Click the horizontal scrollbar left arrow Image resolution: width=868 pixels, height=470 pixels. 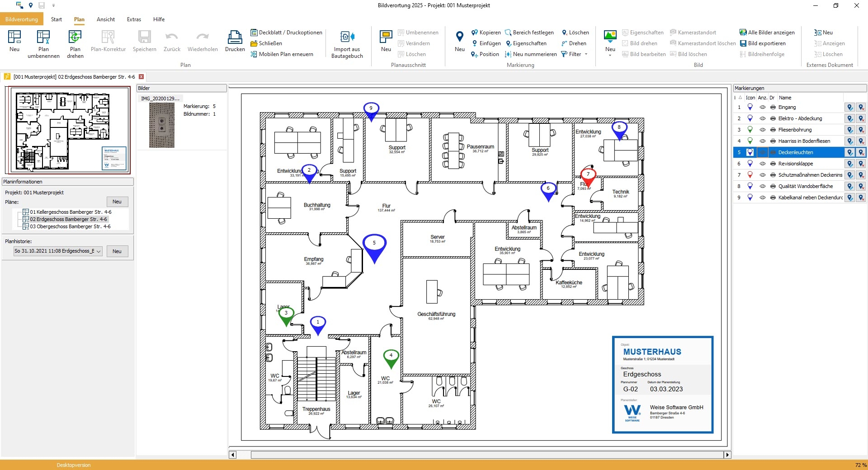point(233,455)
